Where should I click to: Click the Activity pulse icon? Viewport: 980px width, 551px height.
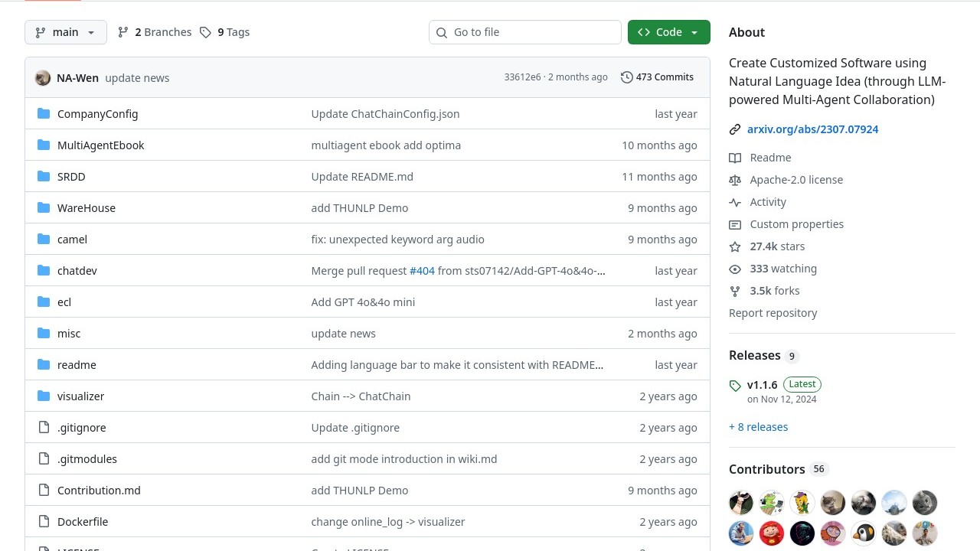735,202
